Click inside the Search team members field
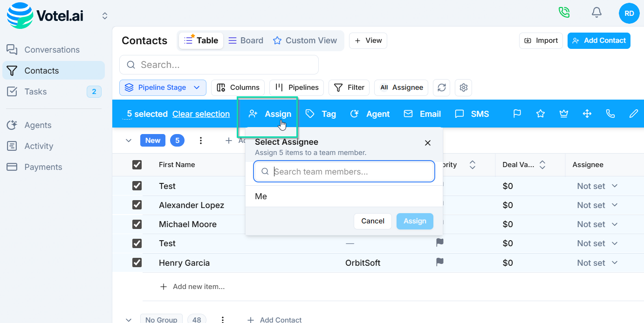Screen dimensions: 644x323 point(344,171)
